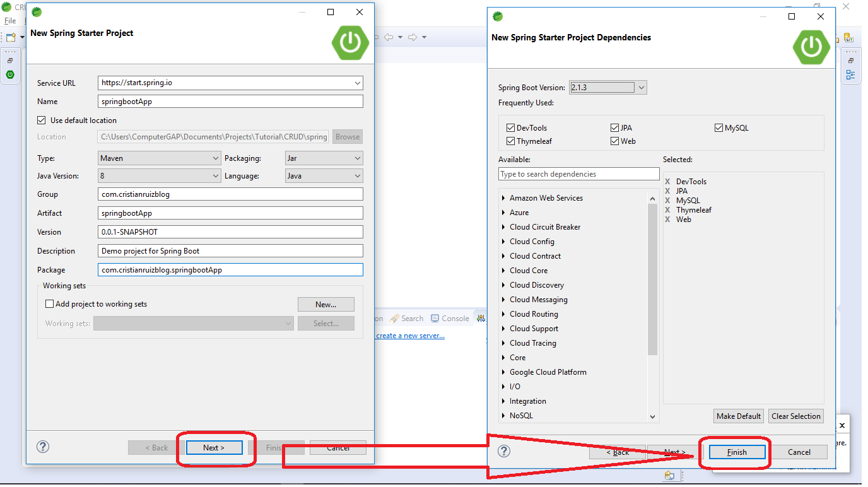
Task: Click the back navigation arrow in Eclipse toolbar
Action: (389, 37)
